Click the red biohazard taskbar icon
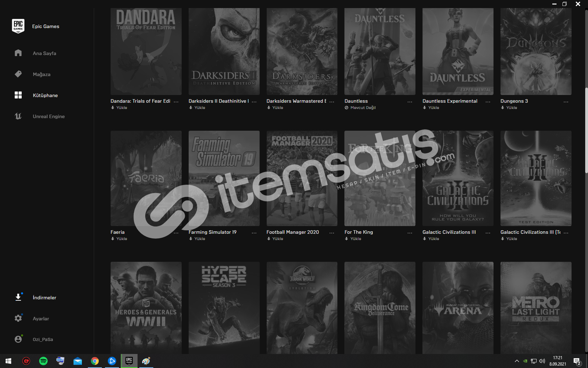 (x=26, y=361)
